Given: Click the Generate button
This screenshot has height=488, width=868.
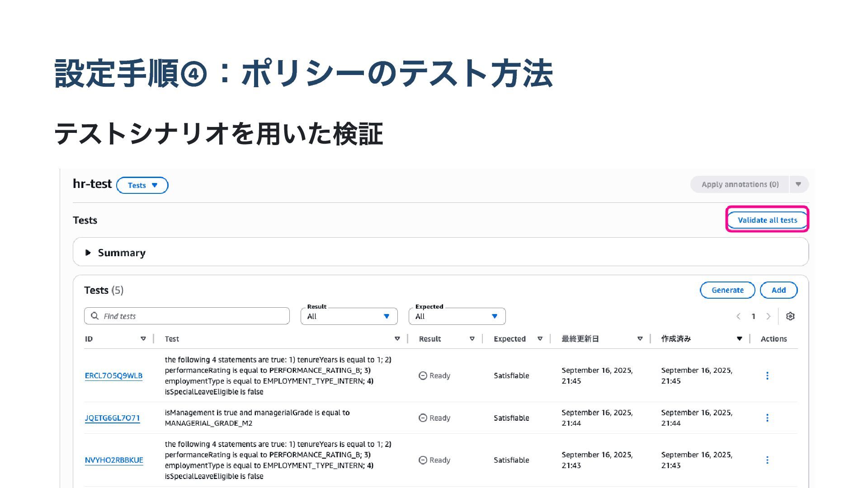Looking at the screenshot, I should click(727, 290).
